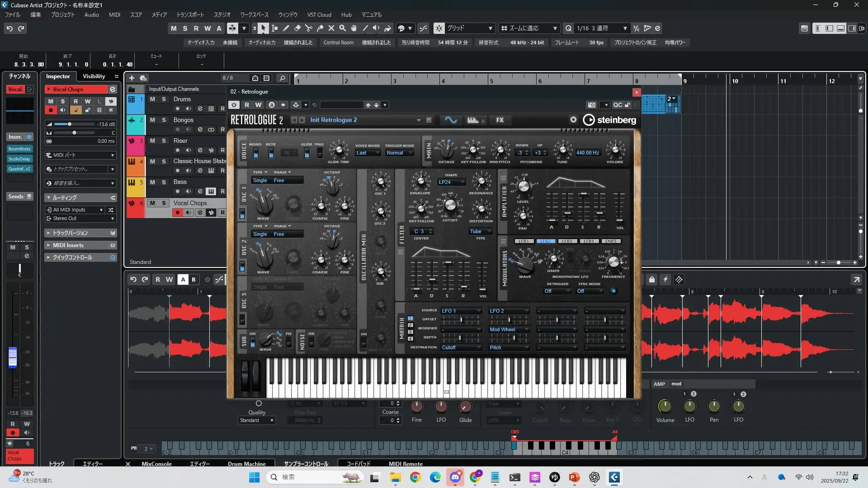Open the トランスポート menu
Image resolution: width=868 pixels, height=488 pixels.
(x=190, y=15)
